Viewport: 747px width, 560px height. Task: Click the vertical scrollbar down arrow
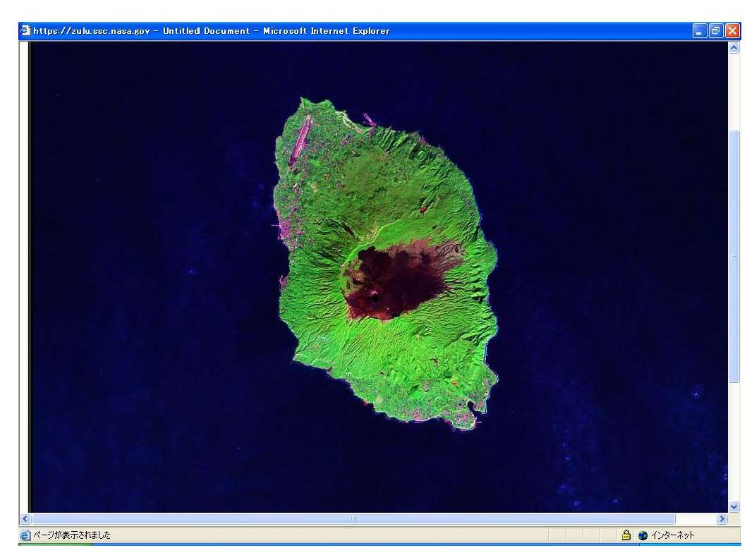734,507
